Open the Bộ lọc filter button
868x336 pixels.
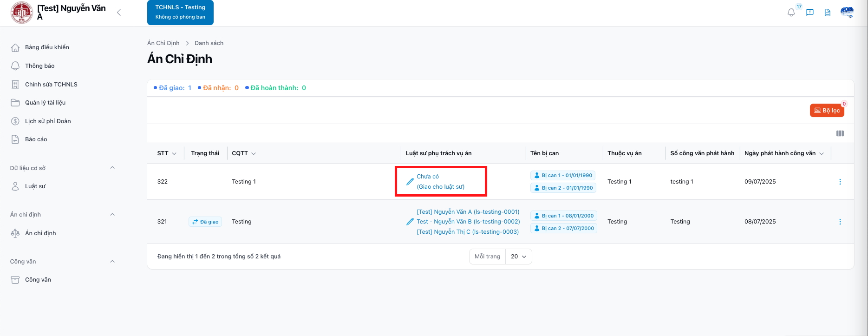pyautogui.click(x=827, y=110)
